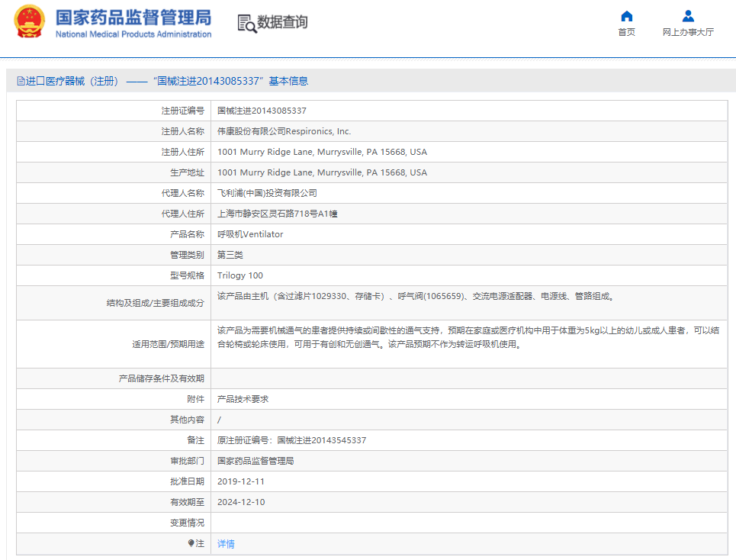The width and height of the screenshot is (736, 560).
Task: Open 网上办事大厅 via the user icon
Action: tap(688, 17)
